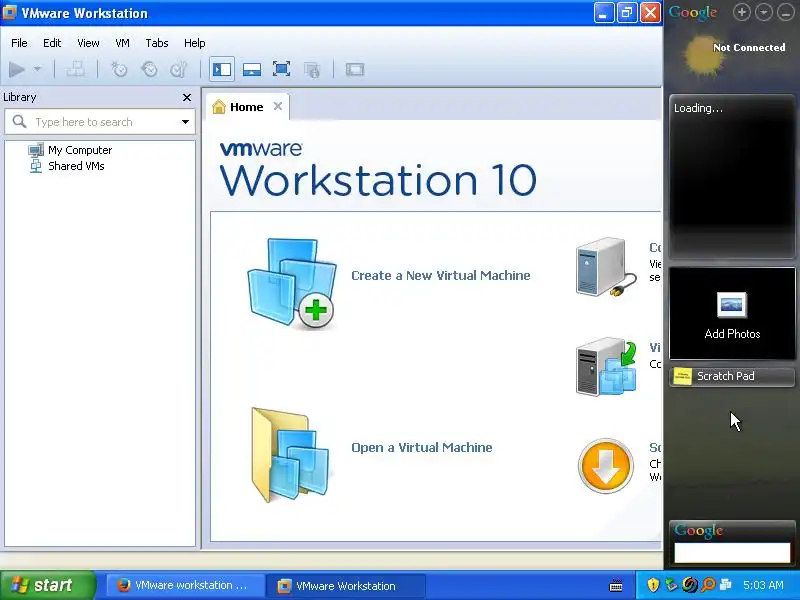Open the View menu
Image resolution: width=800 pixels, height=600 pixels.
click(x=88, y=43)
